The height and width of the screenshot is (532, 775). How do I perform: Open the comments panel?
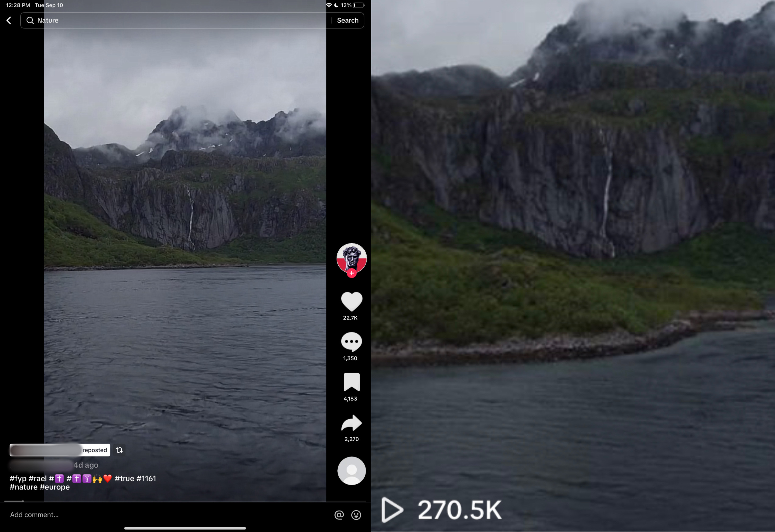click(x=351, y=342)
